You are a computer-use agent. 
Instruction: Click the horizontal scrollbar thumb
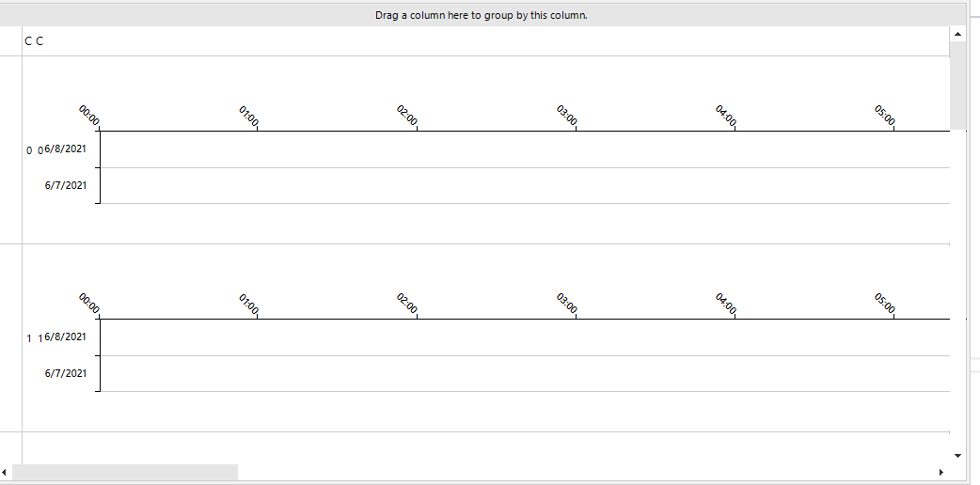point(125,471)
